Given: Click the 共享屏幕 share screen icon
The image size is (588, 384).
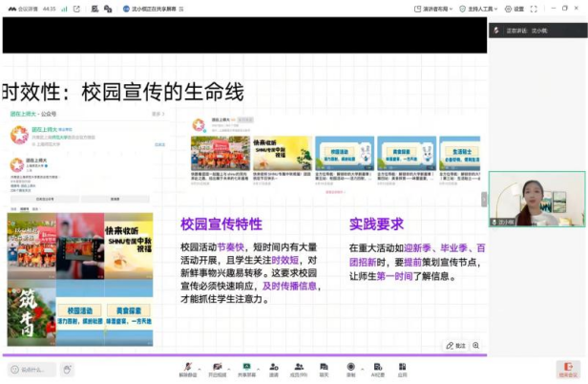Looking at the screenshot, I should (x=246, y=368).
